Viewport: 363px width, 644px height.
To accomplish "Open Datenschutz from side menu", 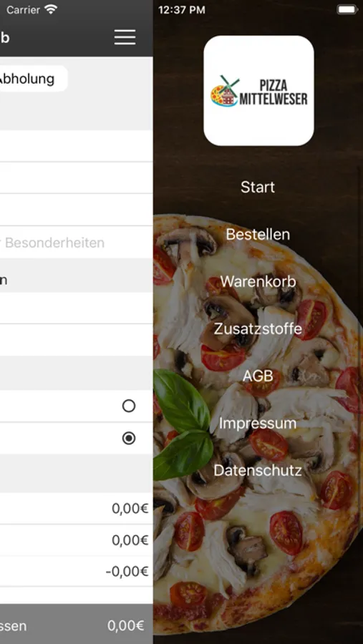I will click(x=258, y=470).
